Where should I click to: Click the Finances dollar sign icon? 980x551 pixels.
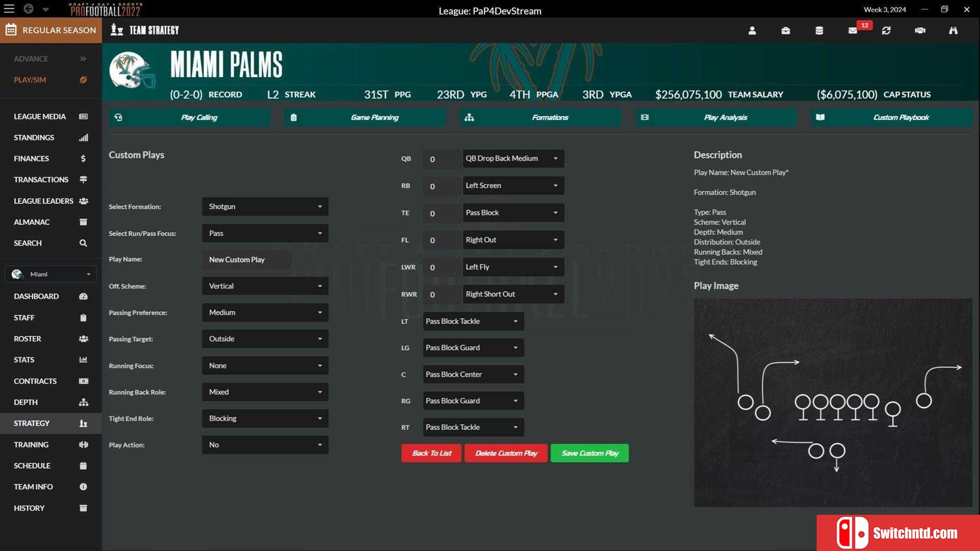pyautogui.click(x=83, y=159)
